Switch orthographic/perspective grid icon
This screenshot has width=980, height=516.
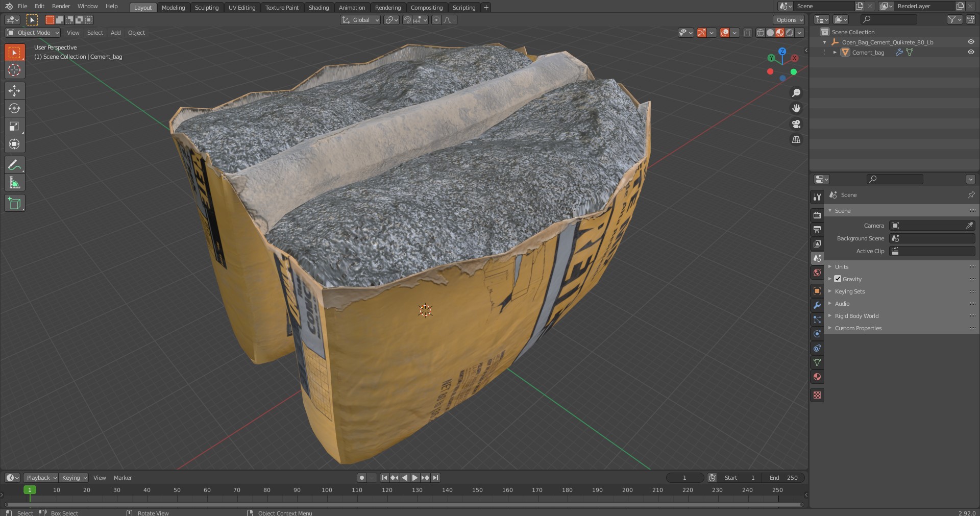pos(796,139)
